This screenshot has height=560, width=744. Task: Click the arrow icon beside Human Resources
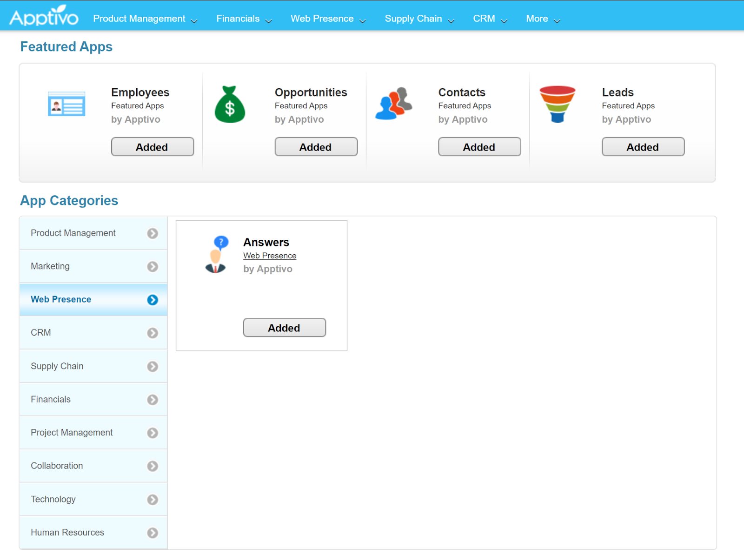tap(153, 533)
